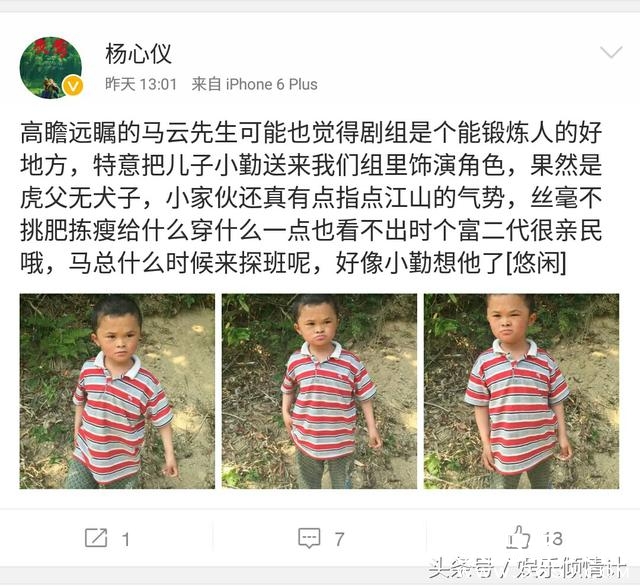The image size is (640, 587).
Task: Tap the 头条号 / 娱乐倾情计 watermark
Action: [x=526, y=568]
